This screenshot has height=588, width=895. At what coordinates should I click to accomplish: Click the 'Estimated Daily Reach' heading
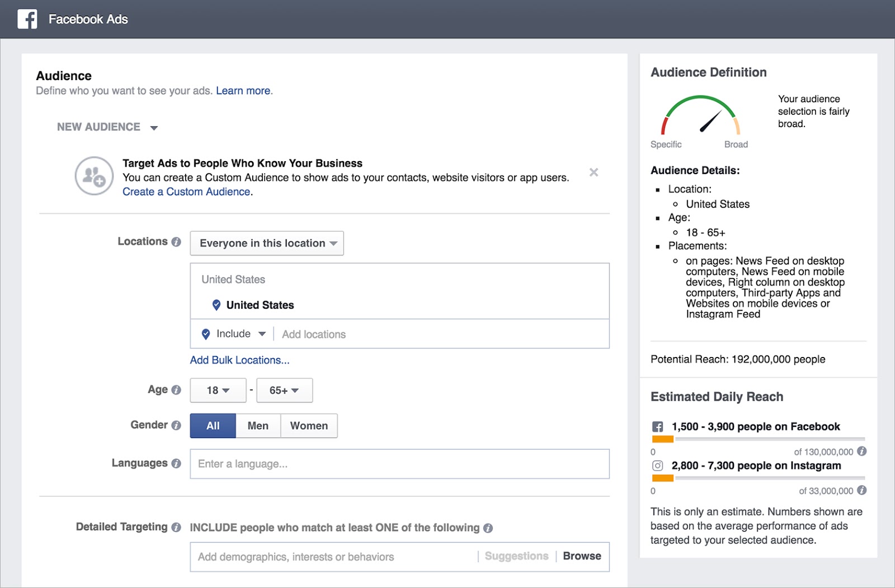(x=717, y=397)
